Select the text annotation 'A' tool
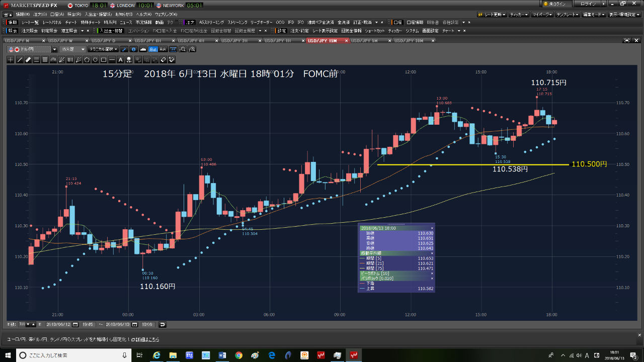This screenshot has width=644, height=362. (x=121, y=60)
